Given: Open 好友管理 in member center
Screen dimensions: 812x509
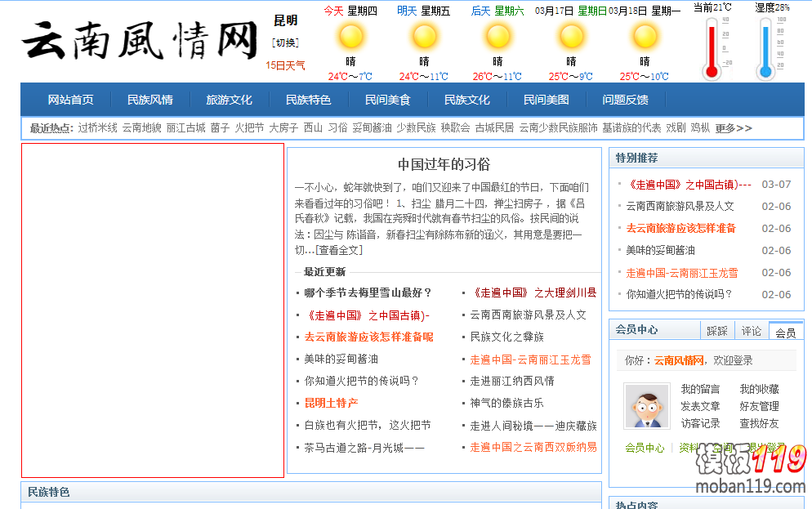Looking at the screenshot, I should tap(759, 407).
